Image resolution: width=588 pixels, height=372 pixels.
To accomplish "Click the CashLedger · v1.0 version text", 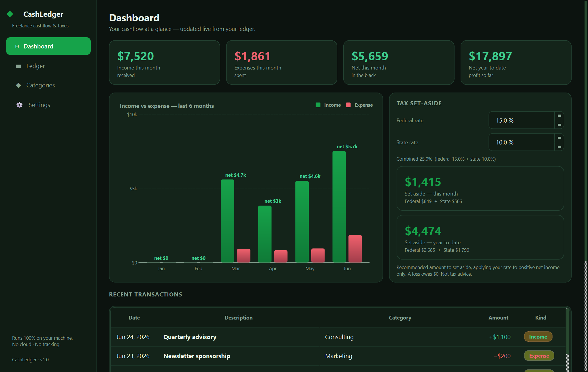I will pyautogui.click(x=30, y=360).
